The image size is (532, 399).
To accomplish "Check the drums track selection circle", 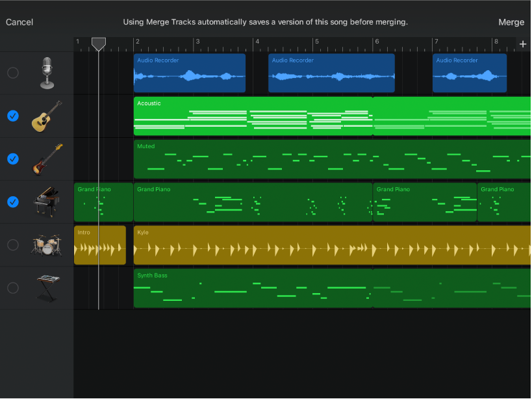I will click(x=12, y=245).
